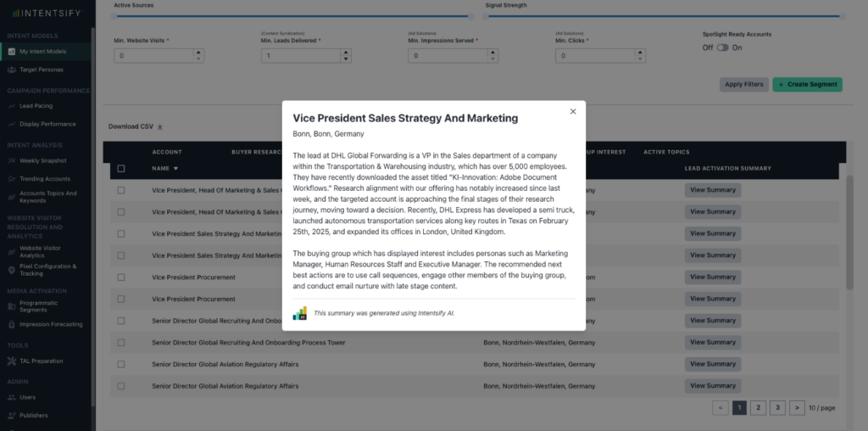Click the Apply Filters button
This screenshot has height=431, width=868.
(743, 84)
